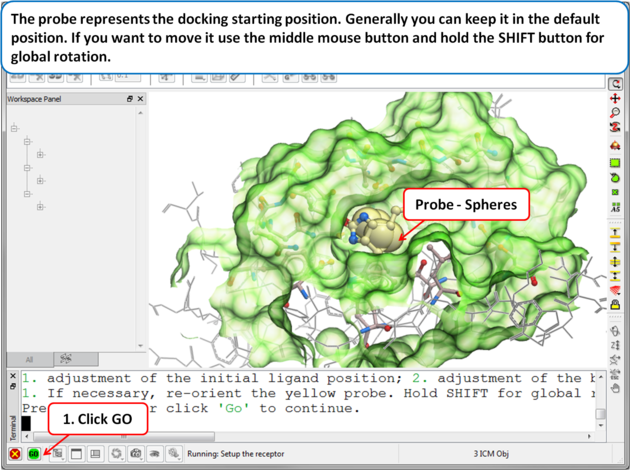Select the rotate pointer tool at top right
The image size is (630, 470).
pos(615,84)
